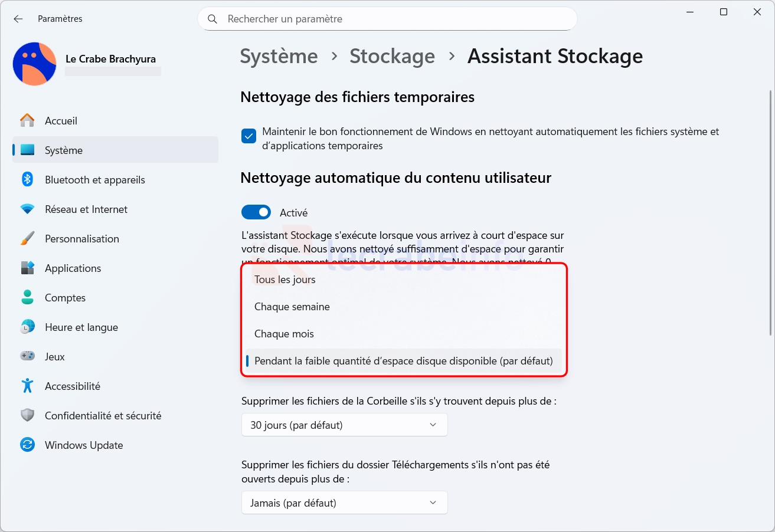
Task: Click the back arrow icon
Action: (18, 19)
